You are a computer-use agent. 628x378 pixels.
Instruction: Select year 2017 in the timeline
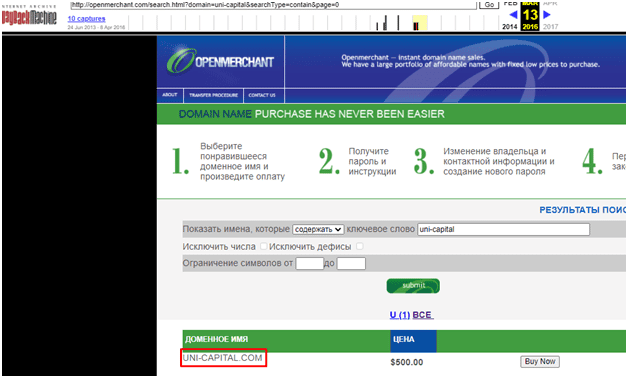(550, 27)
